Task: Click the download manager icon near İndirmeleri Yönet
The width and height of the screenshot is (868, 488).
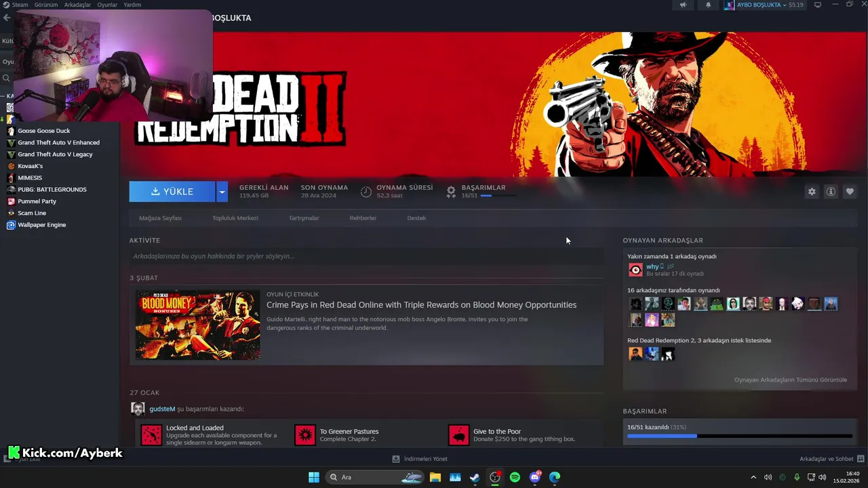Action: [396, 459]
